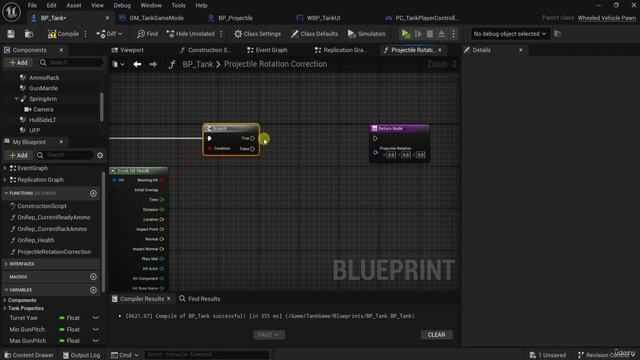Image resolution: width=640 pixels, height=360 pixels.
Task: Open the Diff dropdown
Action: tap(109, 34)
